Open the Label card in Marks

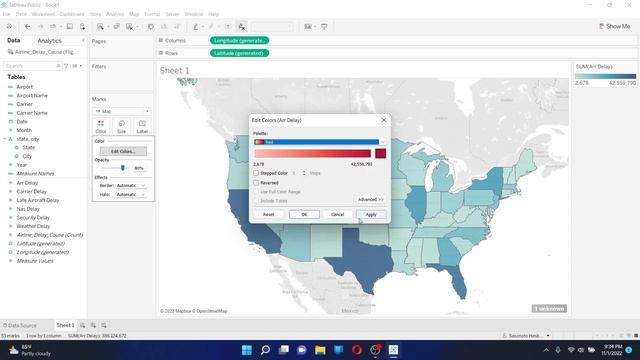click(x=142, y=127)
